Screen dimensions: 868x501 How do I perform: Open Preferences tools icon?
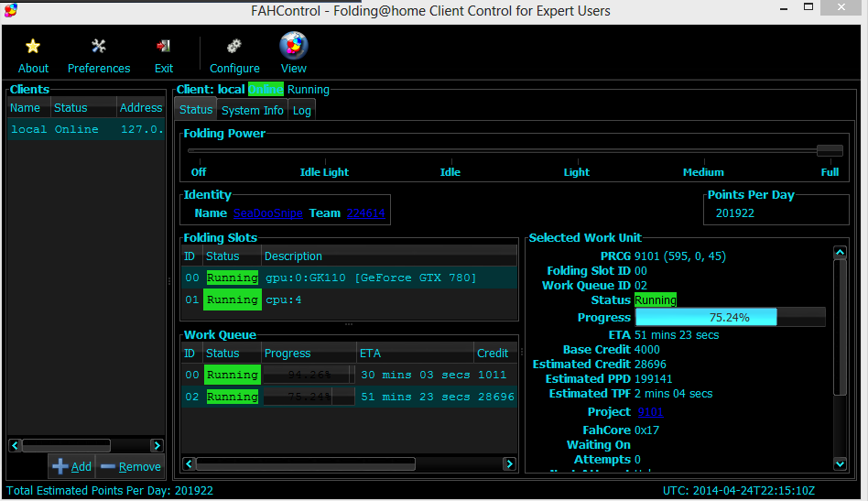pyautogui.click(x=99, y=47)
